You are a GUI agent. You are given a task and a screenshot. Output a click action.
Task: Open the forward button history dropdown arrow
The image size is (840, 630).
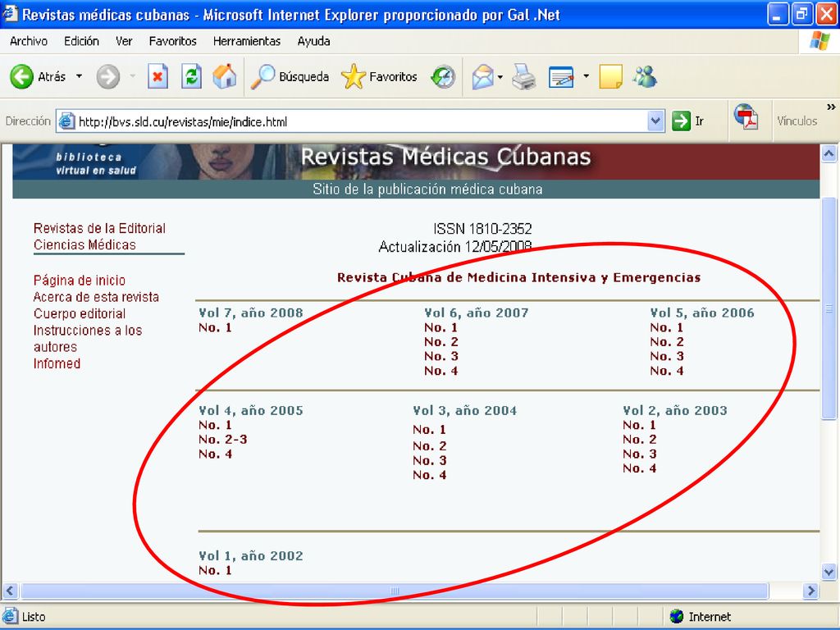coord(132,76)
